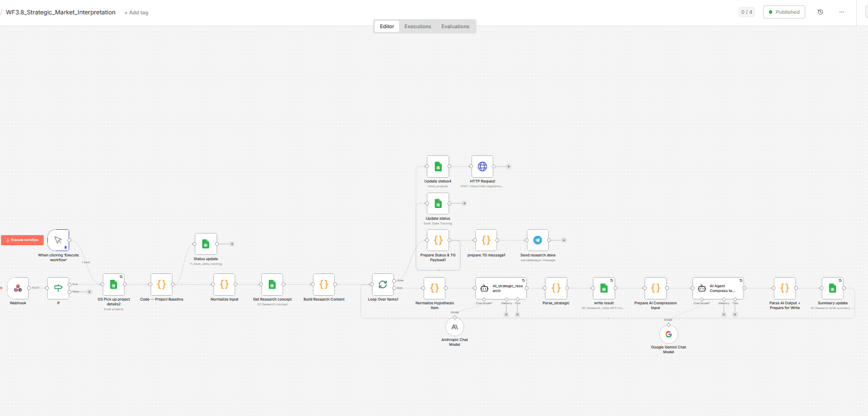Click the Published status button
The width and height of the screenshot is (868, 416).
(784, 12)
